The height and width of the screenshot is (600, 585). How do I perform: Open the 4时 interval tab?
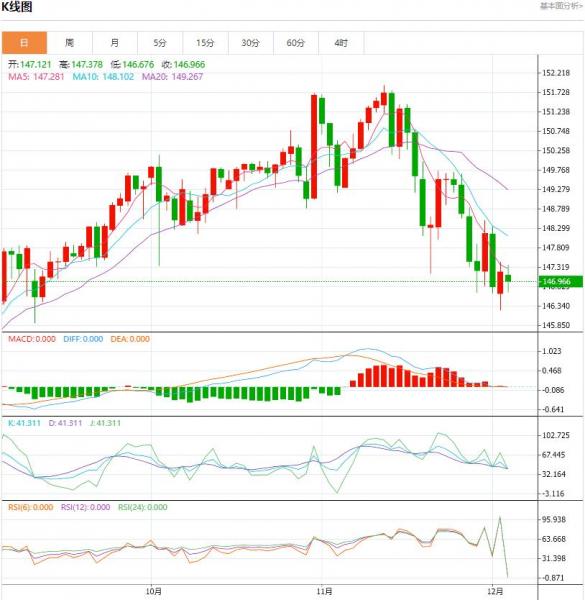(x=341, y=42)
